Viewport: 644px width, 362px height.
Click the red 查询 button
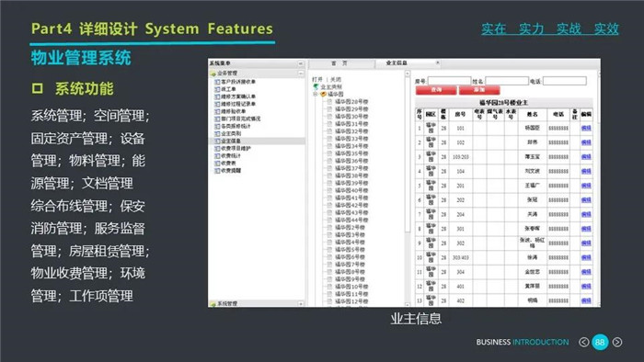[436, 90]
